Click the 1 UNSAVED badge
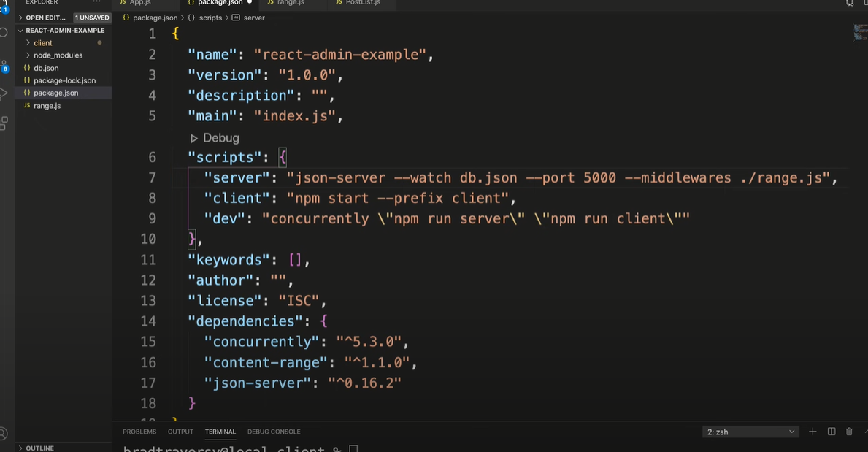 pos(92,18)
